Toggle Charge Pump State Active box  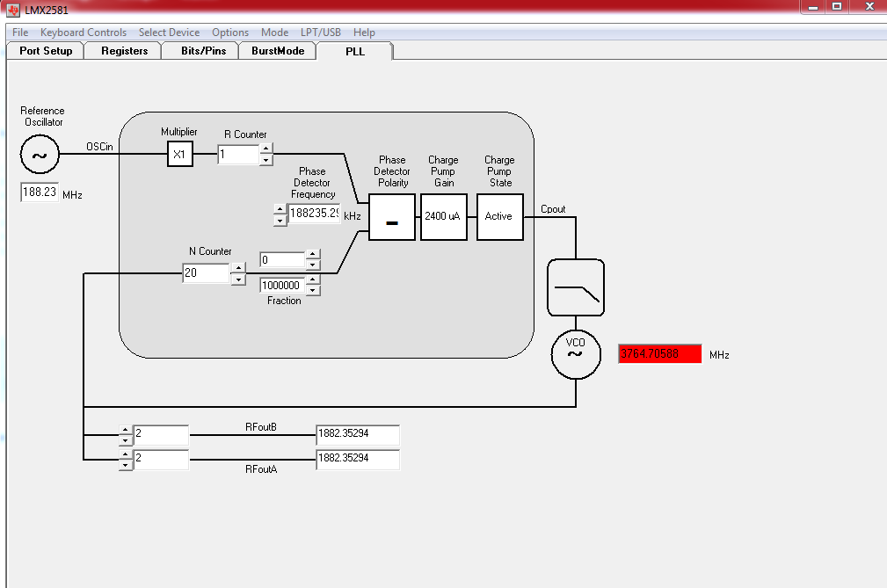[499, 217]
